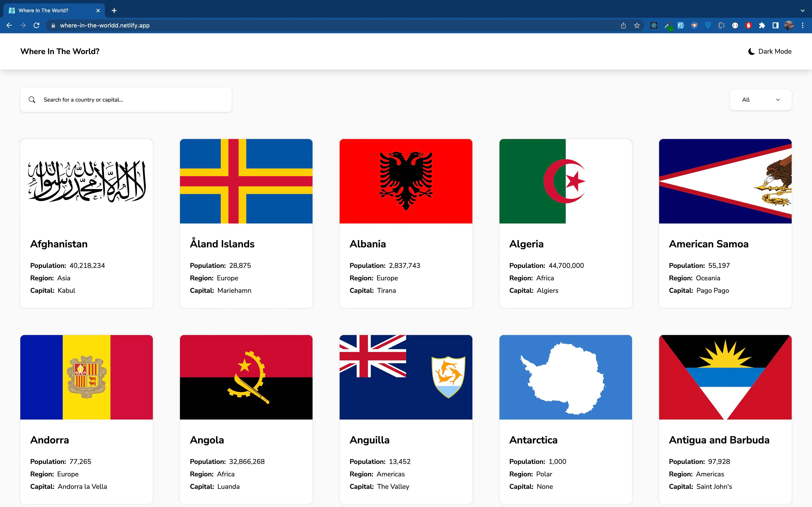
Task: Click the Where In The World? header title
Action: [x=60, y=51]
